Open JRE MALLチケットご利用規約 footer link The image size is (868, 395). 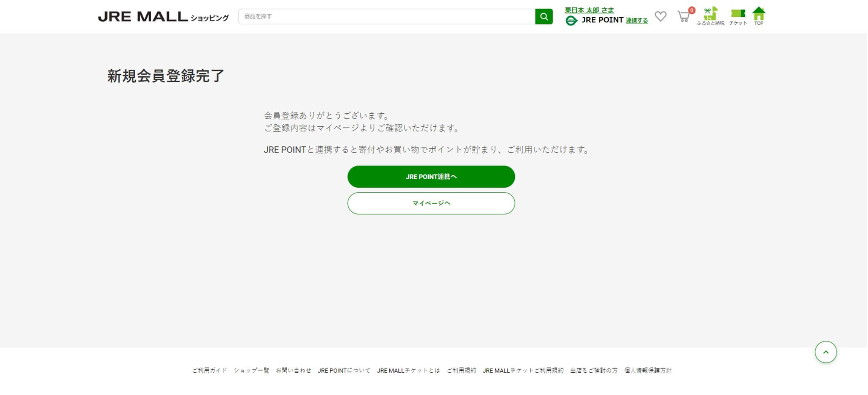point(523,370)
